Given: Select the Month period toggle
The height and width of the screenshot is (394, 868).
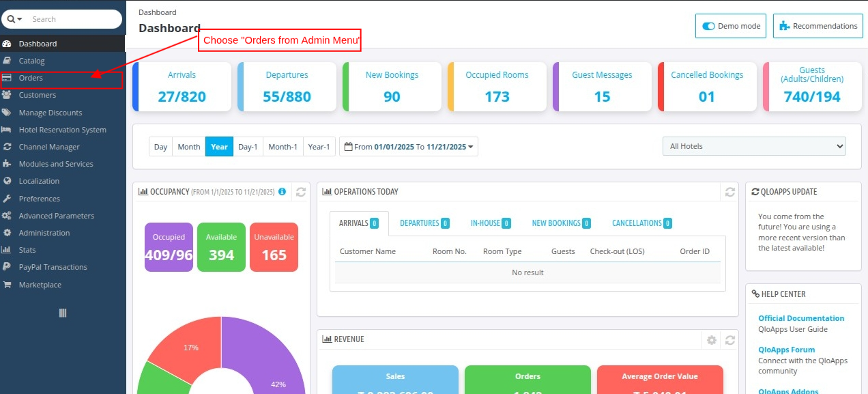Looking at the screenshot, I should coord(189,147).
